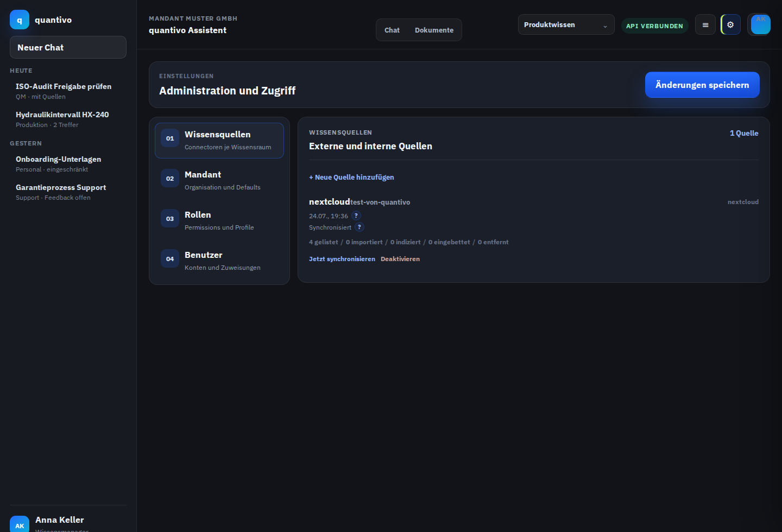Select the 04 Benutzer step badge
The height and width of the screenshot is (532, 782).
[170, 259]
